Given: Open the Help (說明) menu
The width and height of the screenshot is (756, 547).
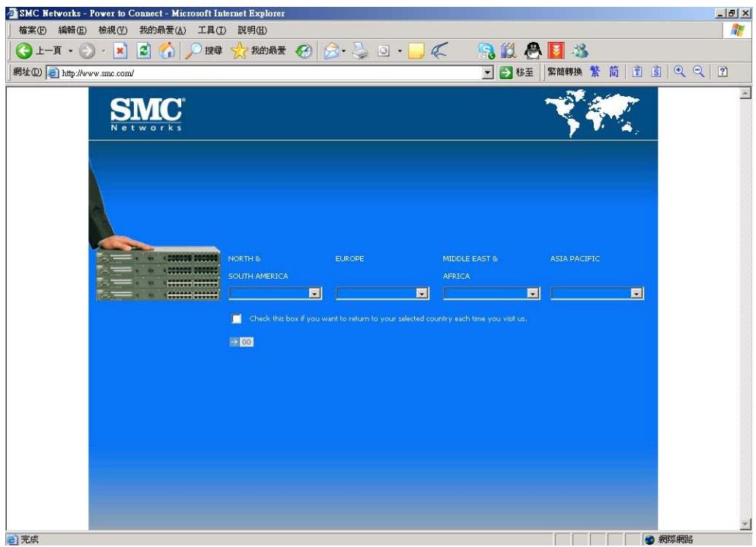Looking at the screenshot, I should tap(252, 30).
